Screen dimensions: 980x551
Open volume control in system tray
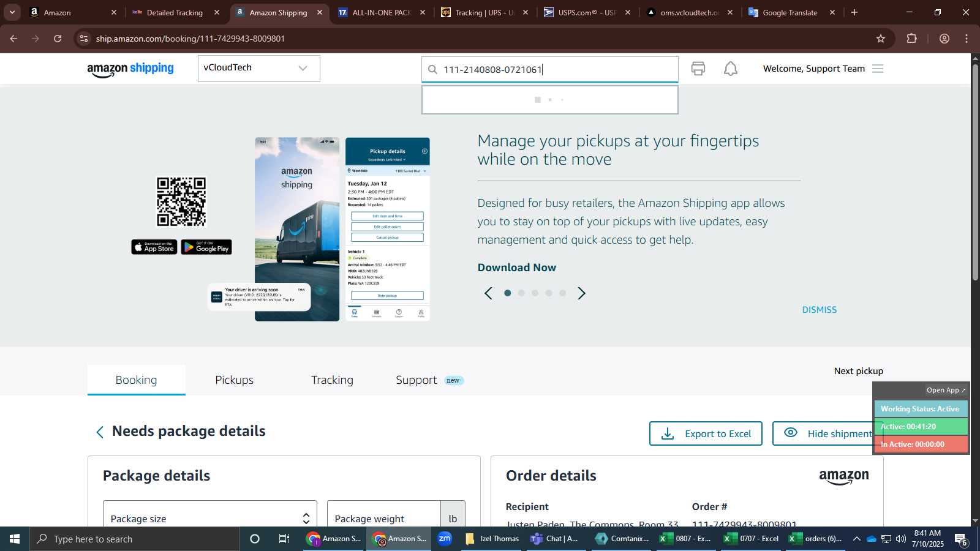(x=900, y=539)
